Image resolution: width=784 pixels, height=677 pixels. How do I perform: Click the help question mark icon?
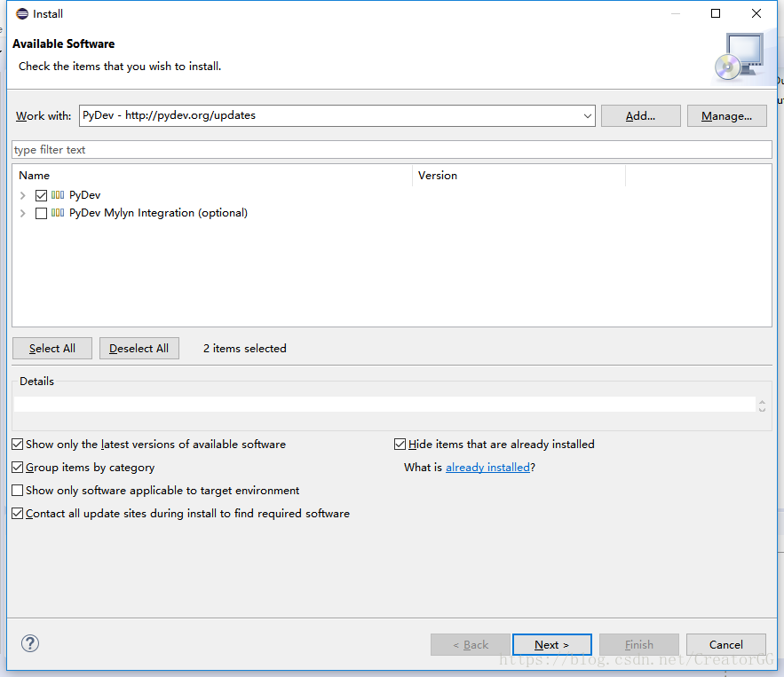tap(30, 644)
